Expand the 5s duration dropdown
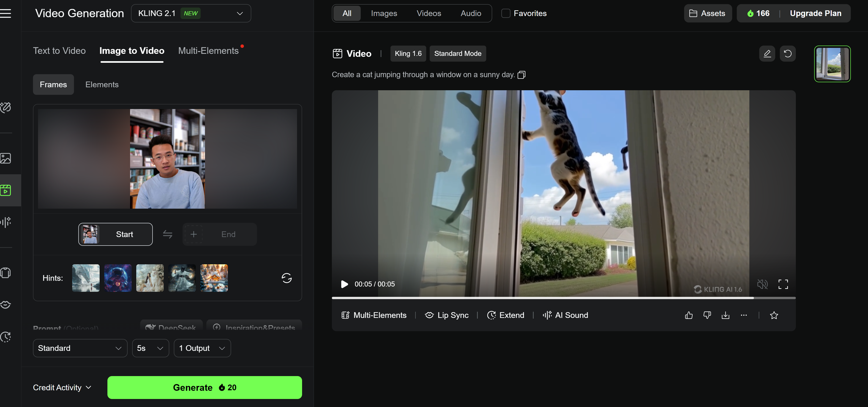This screenshot has width=868, height=407. click(x=150, y=348)
